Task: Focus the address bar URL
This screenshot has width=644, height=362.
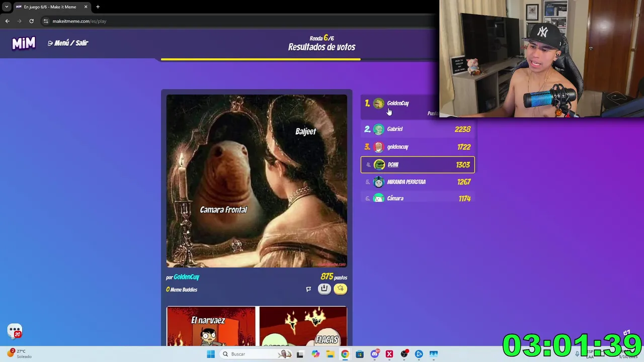Action: coord(79,21)
